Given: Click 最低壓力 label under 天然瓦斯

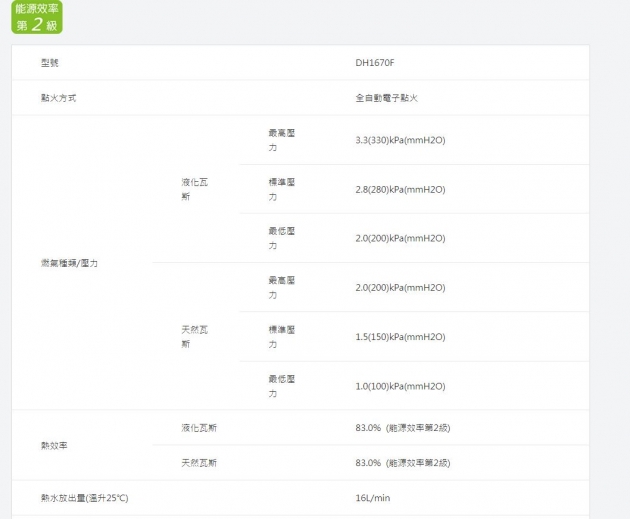Looking at the screenshot, I should (281, 386).
